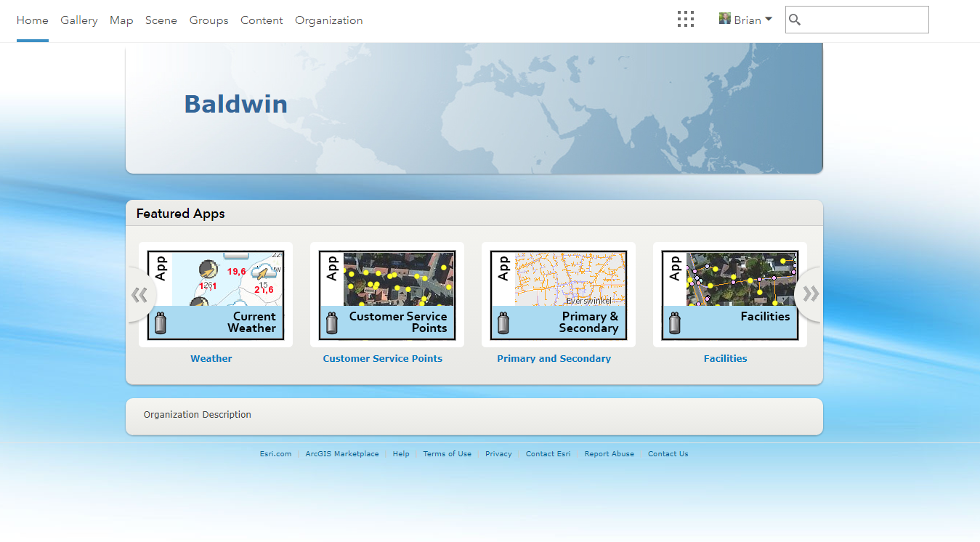Click the cylinder icon on Current Weather card
This screenshot has height=542, width=980.
(x=161, y=323)
